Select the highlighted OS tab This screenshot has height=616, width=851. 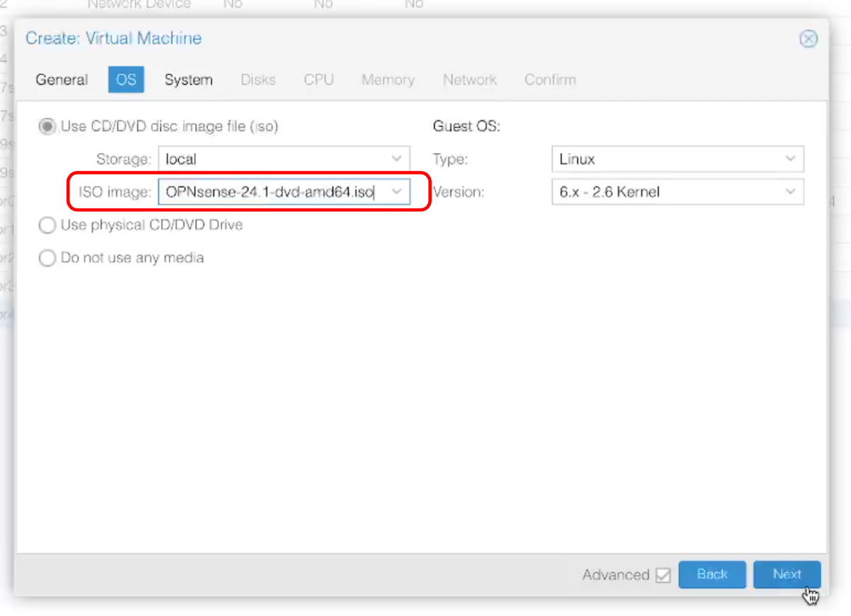[x=126, y=79]
